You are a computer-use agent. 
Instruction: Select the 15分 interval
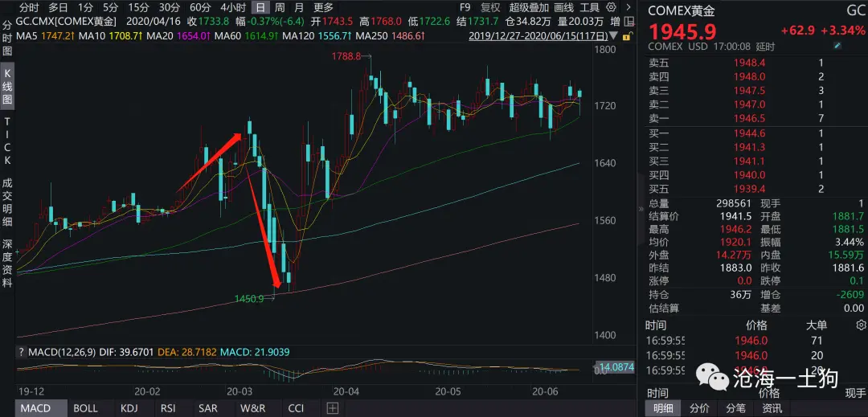point(138,8)
